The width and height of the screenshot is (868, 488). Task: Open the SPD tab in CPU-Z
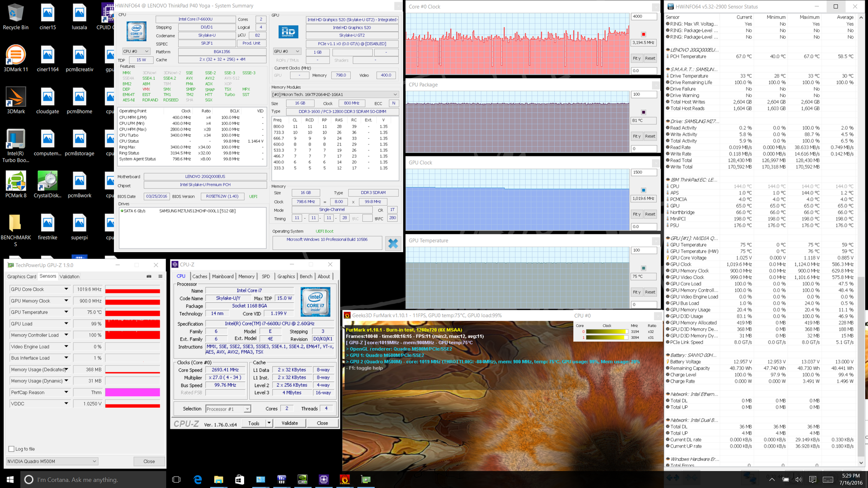click(266, 277)
